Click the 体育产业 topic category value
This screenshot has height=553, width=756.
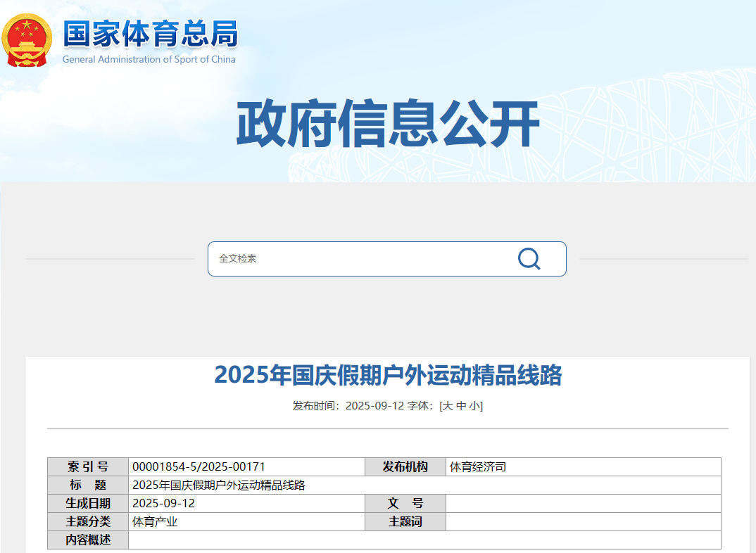pyautogui.click(x=155, y=522)
